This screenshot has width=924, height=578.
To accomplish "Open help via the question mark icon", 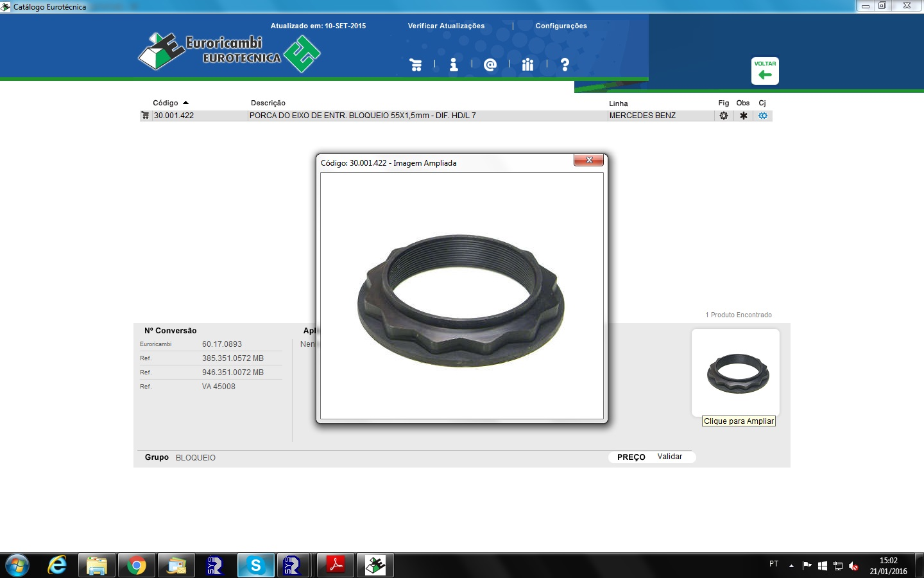I will click(565, 65).
